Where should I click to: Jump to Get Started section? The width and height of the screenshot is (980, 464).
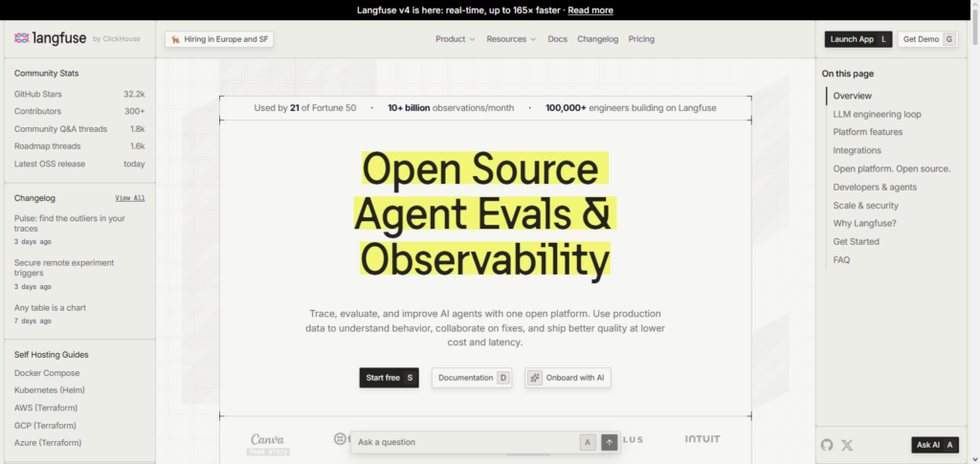[x=856, y=242]
